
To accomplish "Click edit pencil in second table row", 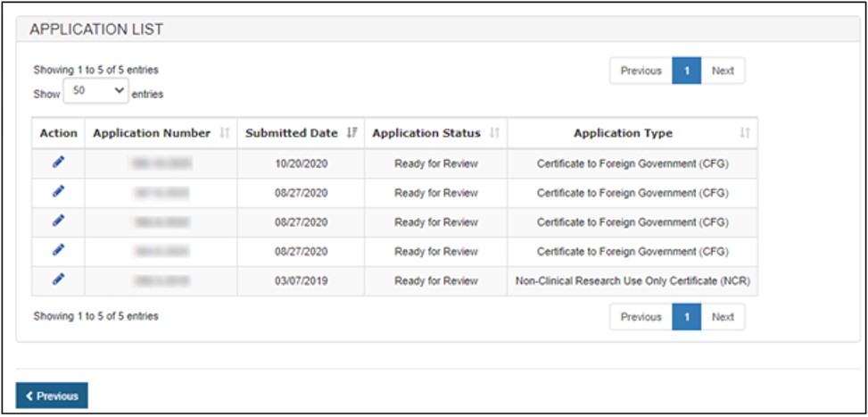I will [x=59, y=192].
